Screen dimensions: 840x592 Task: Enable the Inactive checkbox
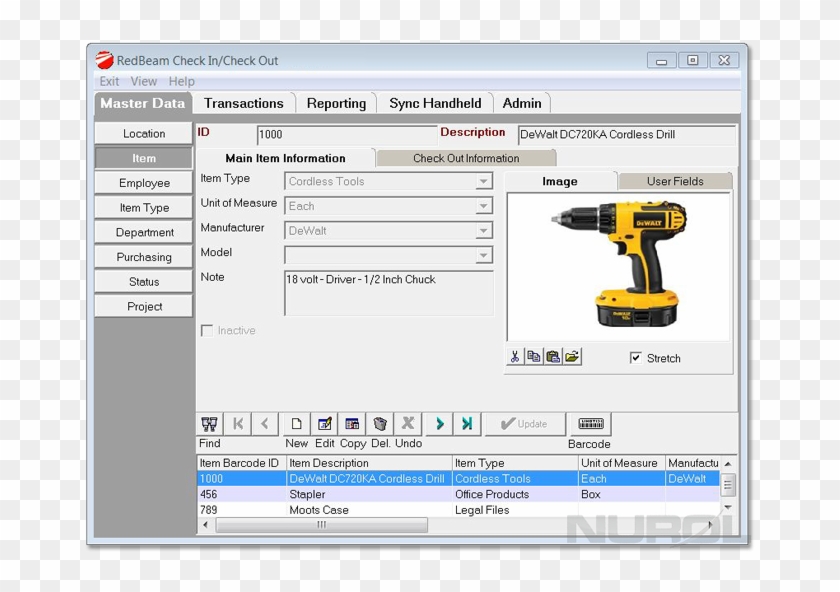tap(207, 330)
